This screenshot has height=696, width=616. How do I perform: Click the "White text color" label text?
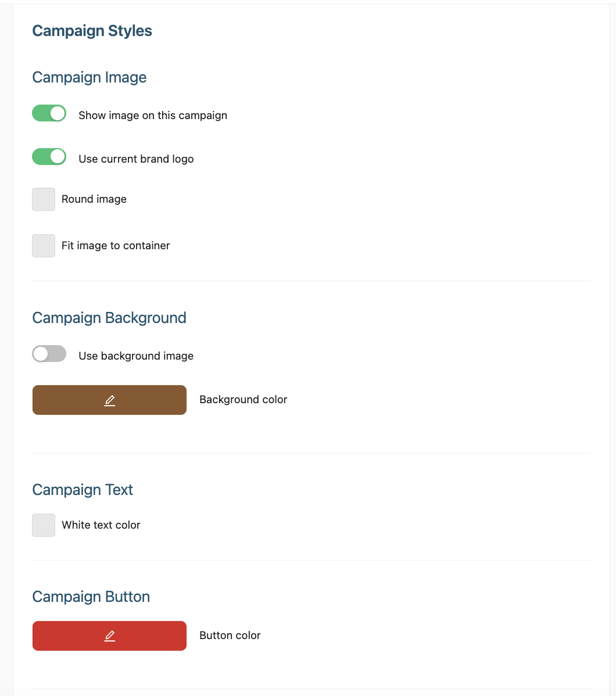tap(101, 525)
